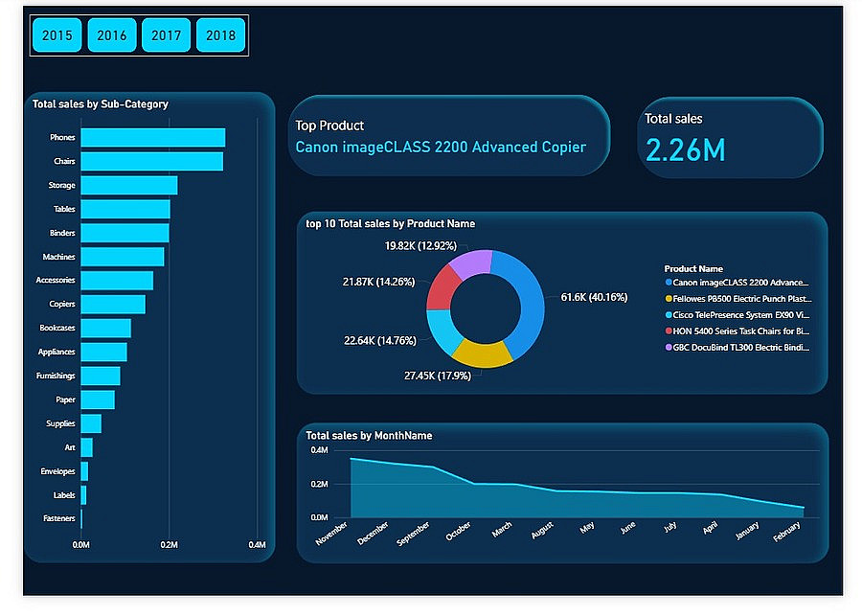Screen dimensions: 862x616
Task: Select Cisco TelePresence System legend text
Action: (741, 315)
